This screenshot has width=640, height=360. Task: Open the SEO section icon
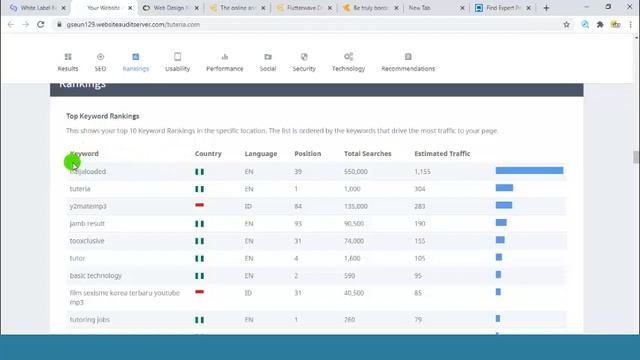pos(100,57)
